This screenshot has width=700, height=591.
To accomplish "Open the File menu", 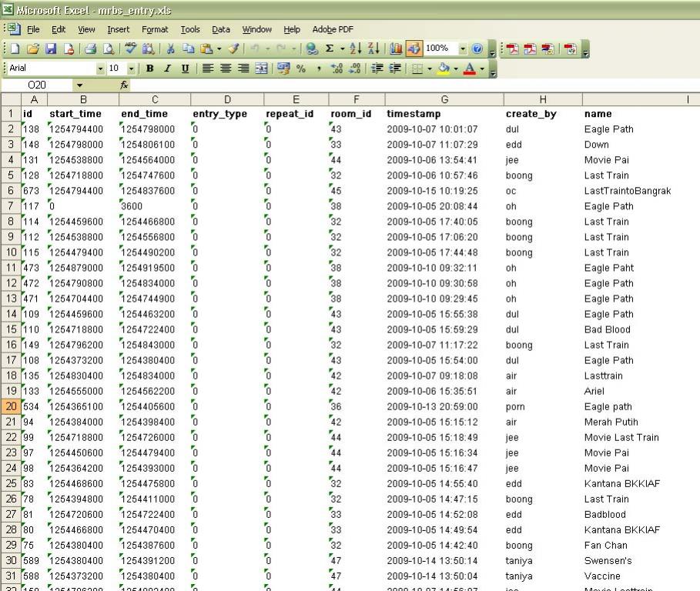I will (x=33, y=29).
